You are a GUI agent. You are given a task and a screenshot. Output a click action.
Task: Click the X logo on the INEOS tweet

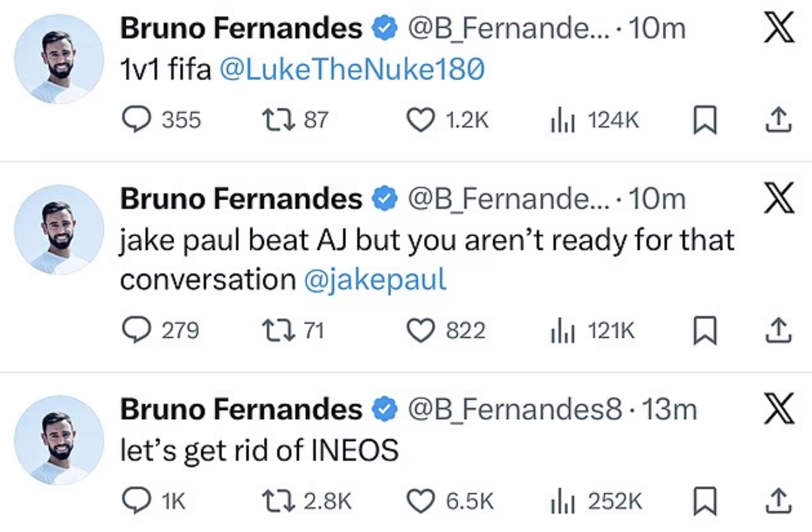click(779, 409)
